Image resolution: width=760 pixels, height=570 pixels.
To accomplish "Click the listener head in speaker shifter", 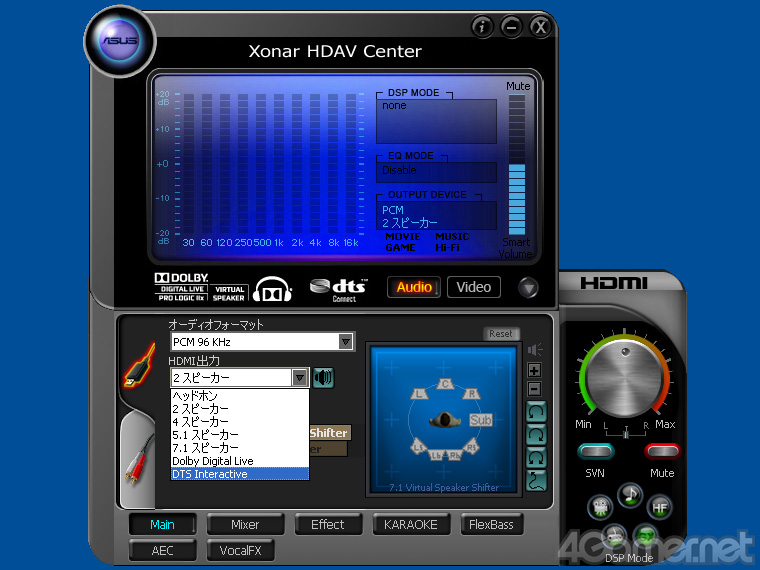I will tap(444, 419).
